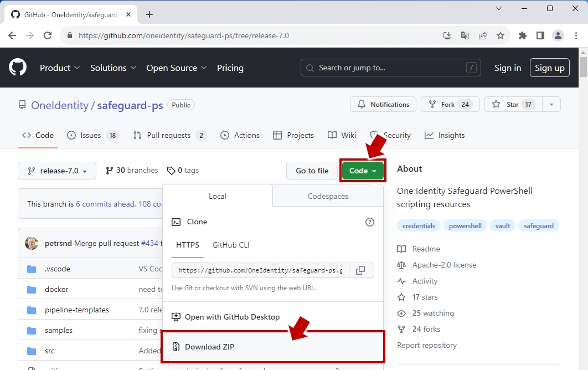This screenshot has width=588, height=370.
Task: Click the clone URL text field
Action: pyautogui.click(x=260, y=270)
